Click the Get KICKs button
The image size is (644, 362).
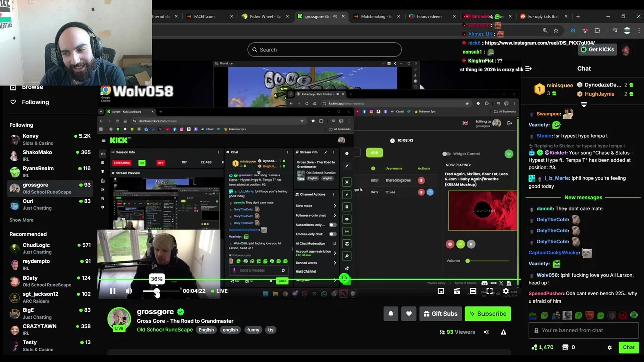click(597, 50)
